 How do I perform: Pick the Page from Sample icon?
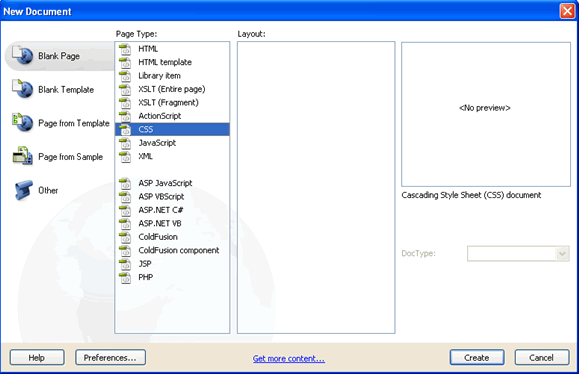pyautogui.click(x=23, y=156)
